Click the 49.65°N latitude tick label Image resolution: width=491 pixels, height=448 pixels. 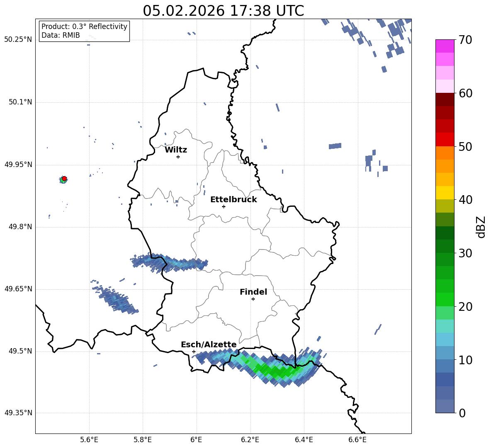pos(18,289)
